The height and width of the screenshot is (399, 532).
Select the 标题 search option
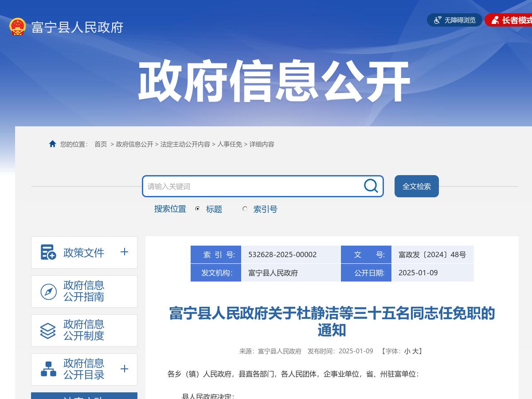coord(197,209)
